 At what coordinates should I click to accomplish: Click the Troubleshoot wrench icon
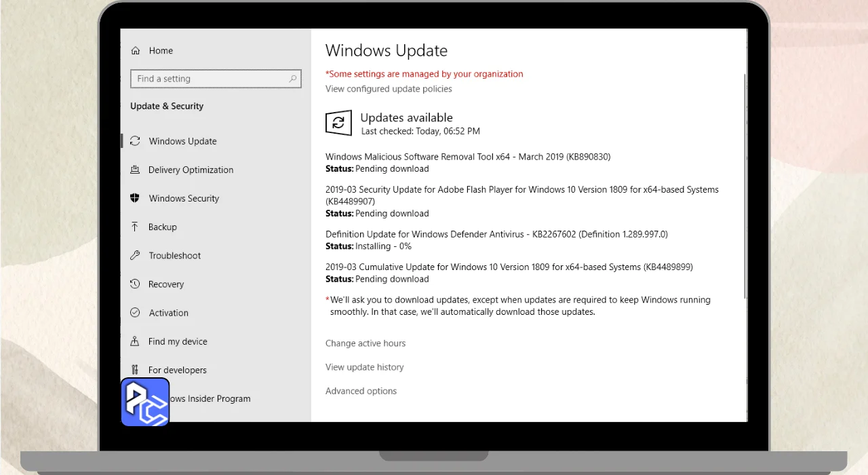pyautogui.click(x=135, y=255)
